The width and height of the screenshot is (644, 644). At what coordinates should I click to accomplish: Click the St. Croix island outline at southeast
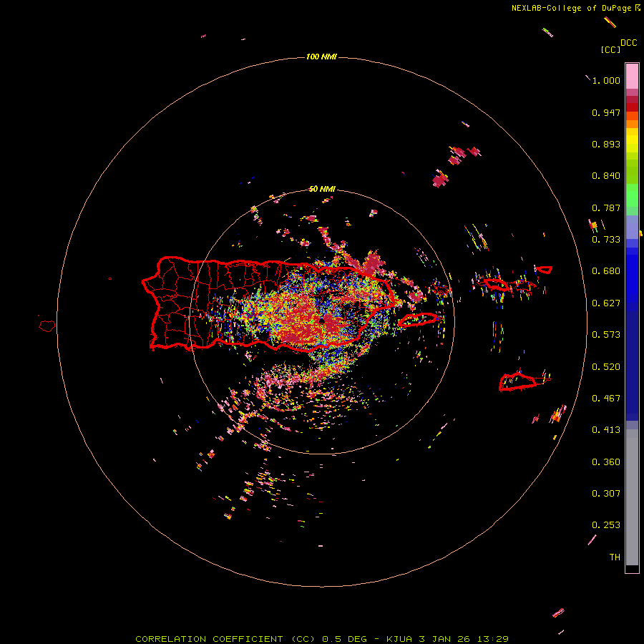point(518,381)
